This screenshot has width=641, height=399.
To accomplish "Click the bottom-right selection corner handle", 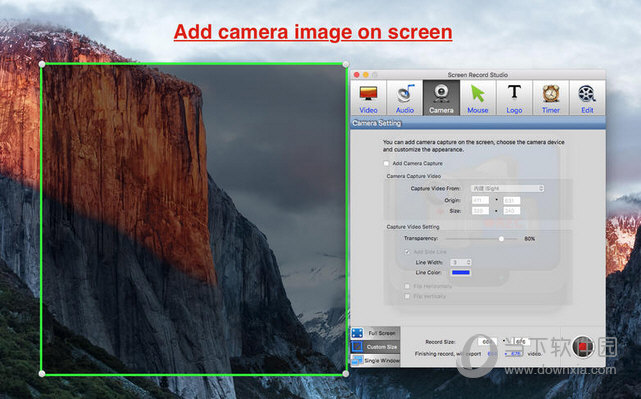I will click(x=346, y=374).
